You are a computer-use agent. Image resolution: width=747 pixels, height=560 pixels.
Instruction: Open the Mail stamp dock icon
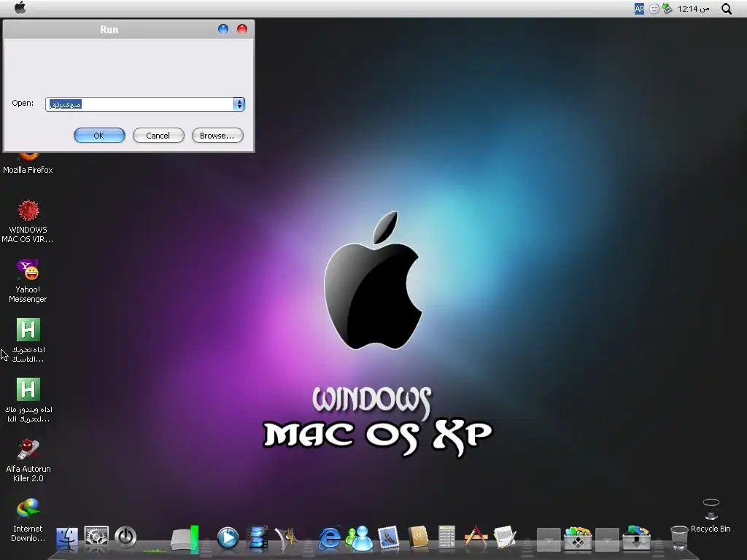point(388,538)
